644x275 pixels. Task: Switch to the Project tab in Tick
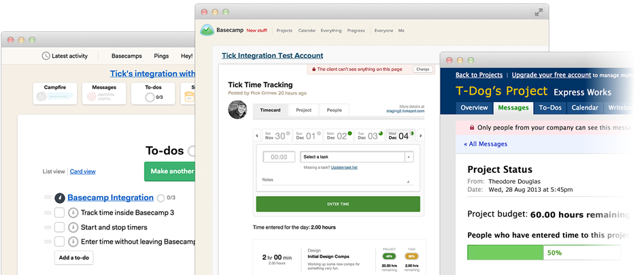tap(303, 110)
